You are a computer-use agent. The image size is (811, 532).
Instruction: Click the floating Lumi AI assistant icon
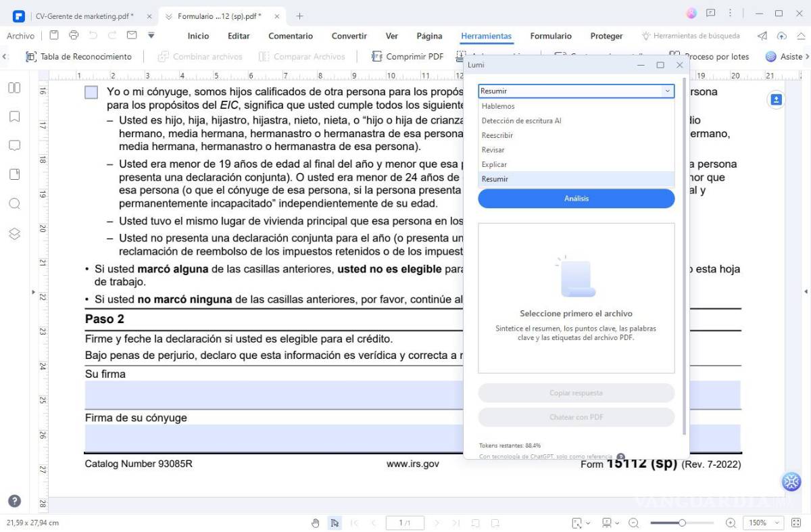[791, 482]
